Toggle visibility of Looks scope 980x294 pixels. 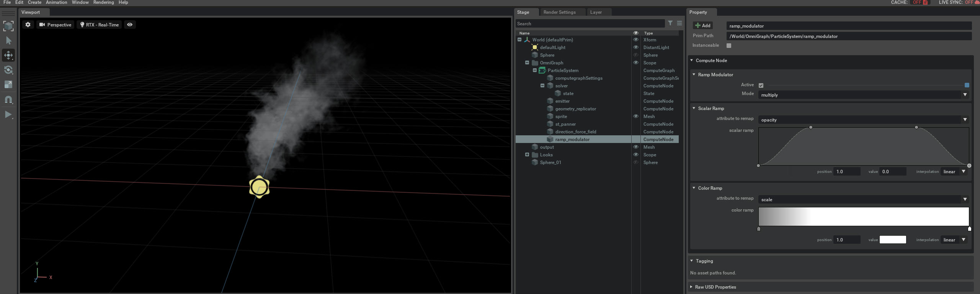point(636,154)
